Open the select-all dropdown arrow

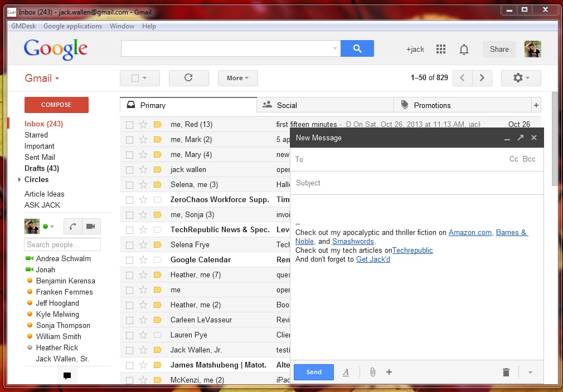[145, 78]
